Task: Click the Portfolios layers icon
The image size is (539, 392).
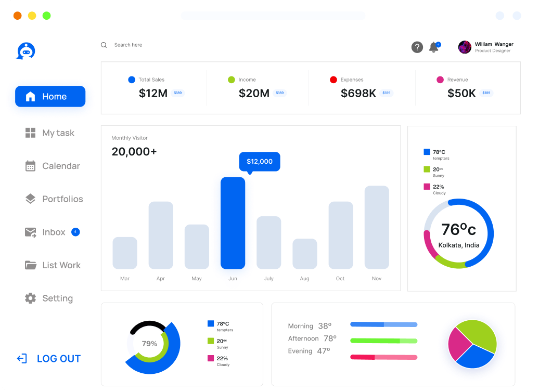Action: click(30, 199)
